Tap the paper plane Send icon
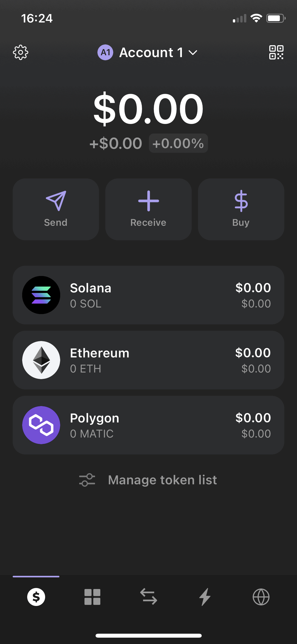 click(x=56, y=201)
